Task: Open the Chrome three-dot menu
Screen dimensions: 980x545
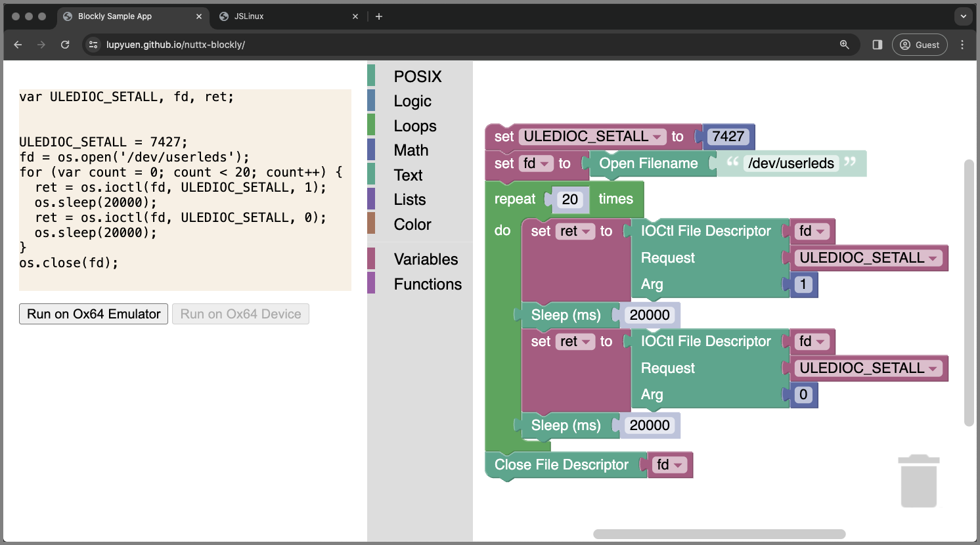Action: [962, 45]
